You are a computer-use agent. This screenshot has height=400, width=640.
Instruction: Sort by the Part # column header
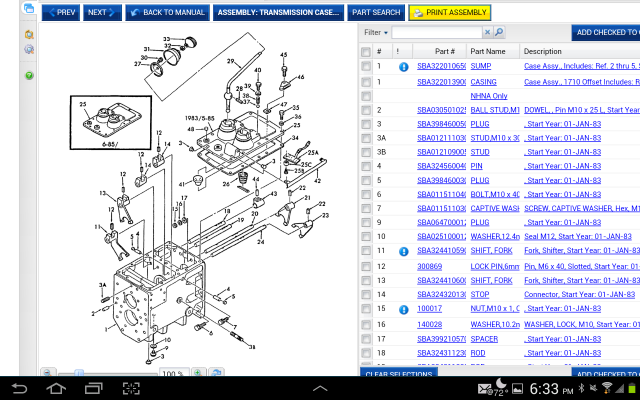444,51
